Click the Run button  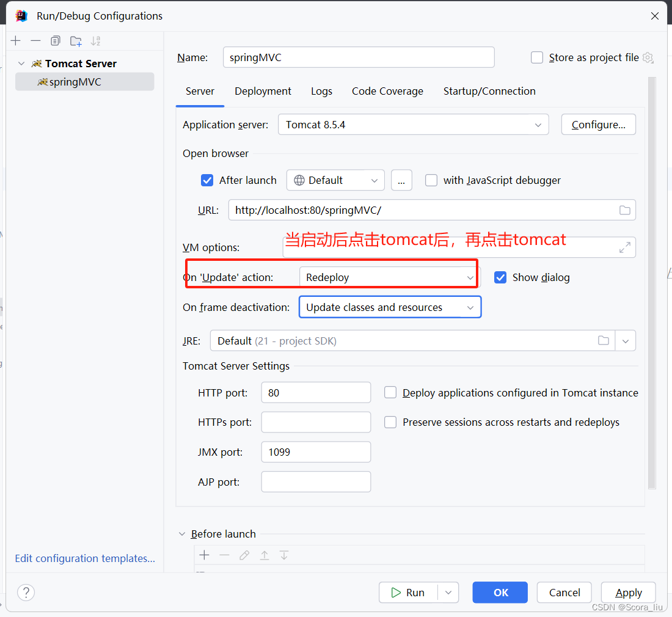409,593
